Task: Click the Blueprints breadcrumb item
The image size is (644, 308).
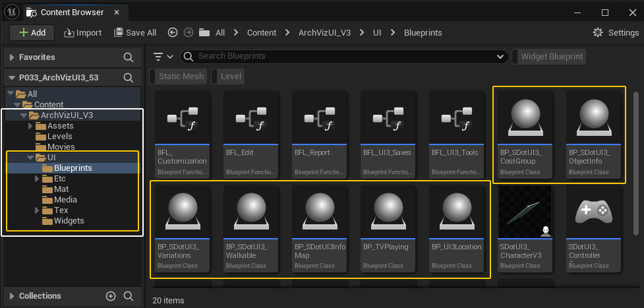Action: 423,32
